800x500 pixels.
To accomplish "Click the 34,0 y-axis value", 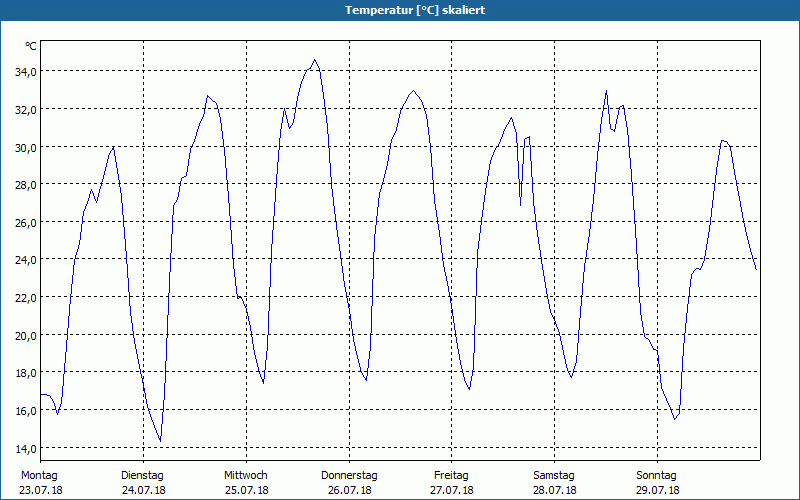I will (x=26, y=72).
